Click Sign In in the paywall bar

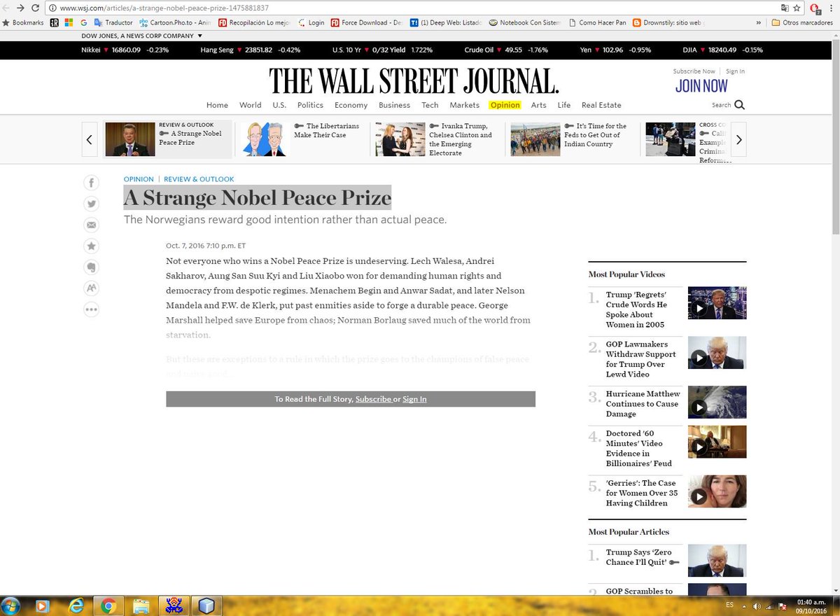coord(414,399)
